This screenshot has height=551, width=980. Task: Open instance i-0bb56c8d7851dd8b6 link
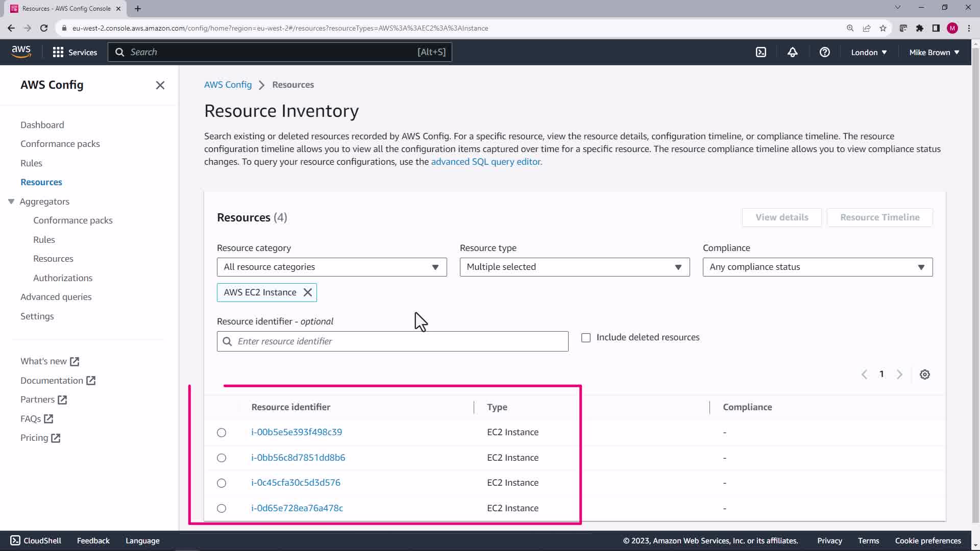click(x=298, y=458)
